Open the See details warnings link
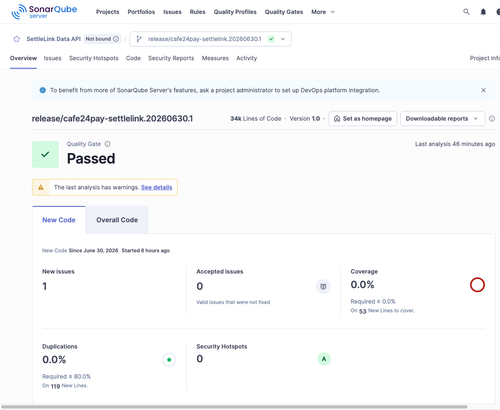 156,187
